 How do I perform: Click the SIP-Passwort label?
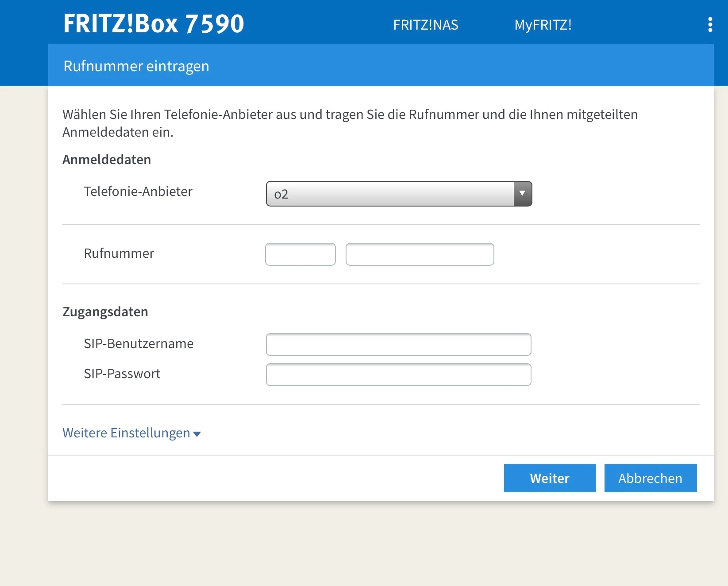click(x=122, y=374)
